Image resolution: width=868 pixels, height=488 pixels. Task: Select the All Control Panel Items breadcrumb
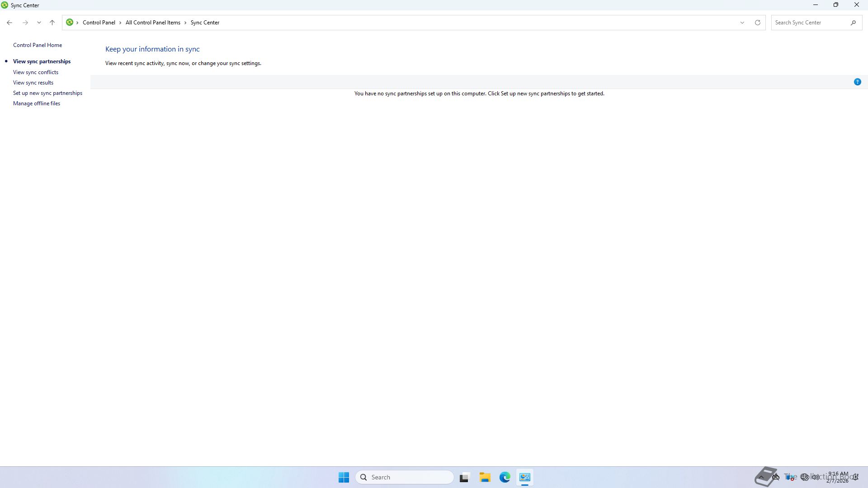(153, 23)
